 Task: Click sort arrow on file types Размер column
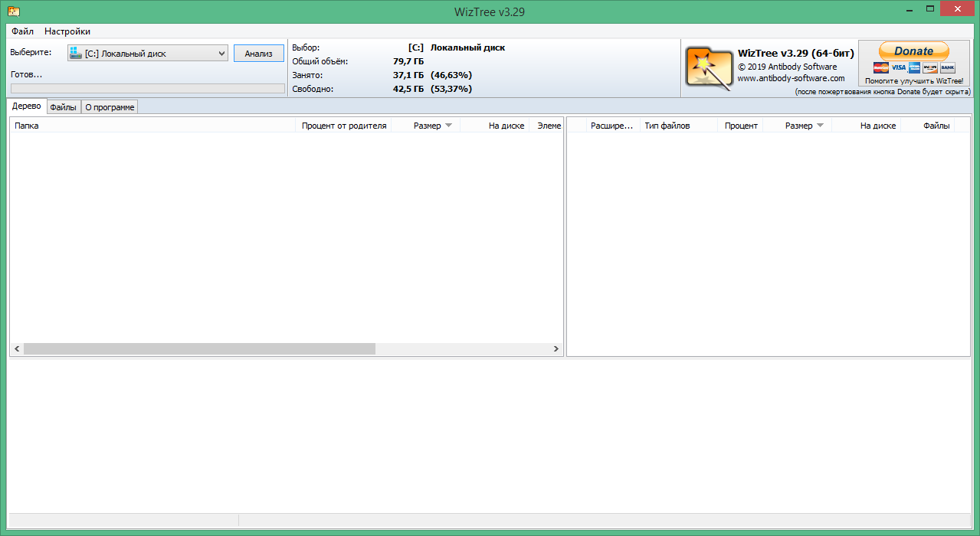coord(821,126)
